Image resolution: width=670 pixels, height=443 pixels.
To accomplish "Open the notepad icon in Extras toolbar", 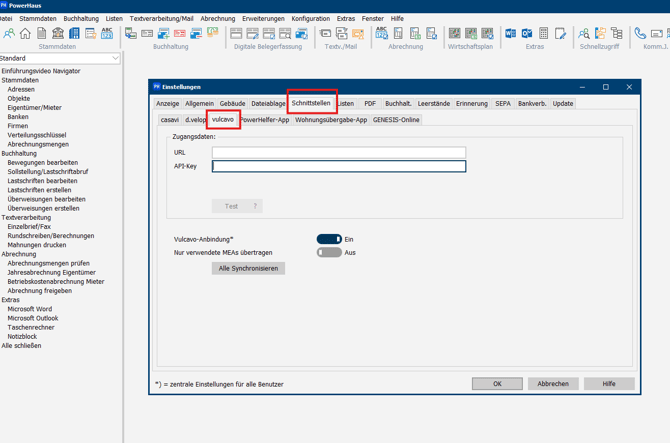I will [x=560, y=34].
